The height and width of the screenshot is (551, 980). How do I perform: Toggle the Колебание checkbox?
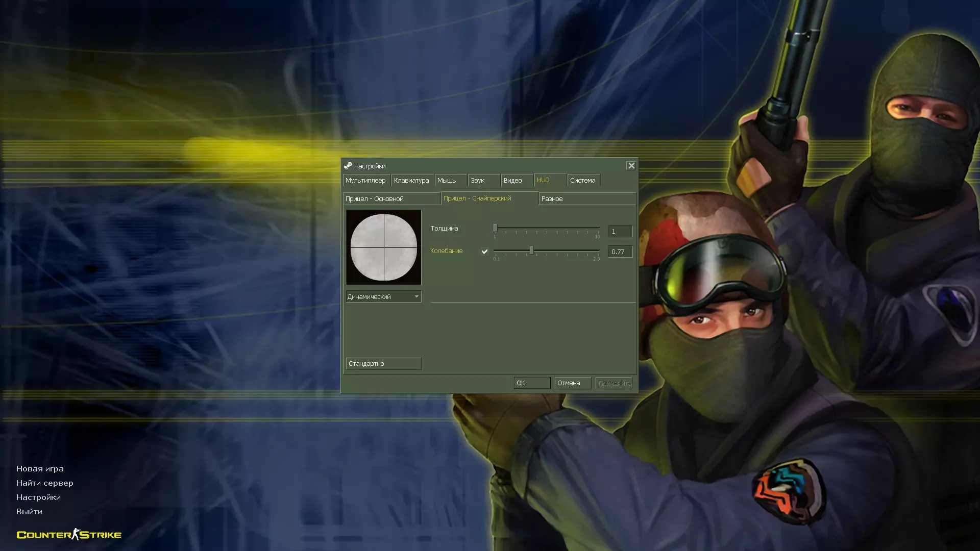(x=484, y=251)
